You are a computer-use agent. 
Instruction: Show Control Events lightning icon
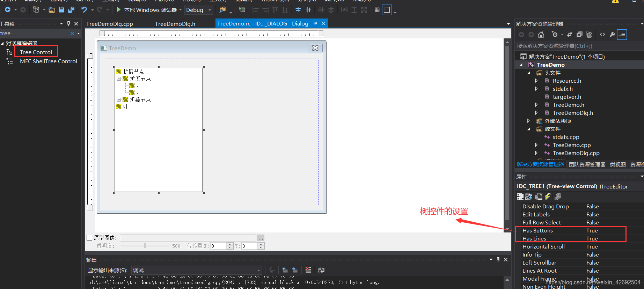click(x=548, y=197)
